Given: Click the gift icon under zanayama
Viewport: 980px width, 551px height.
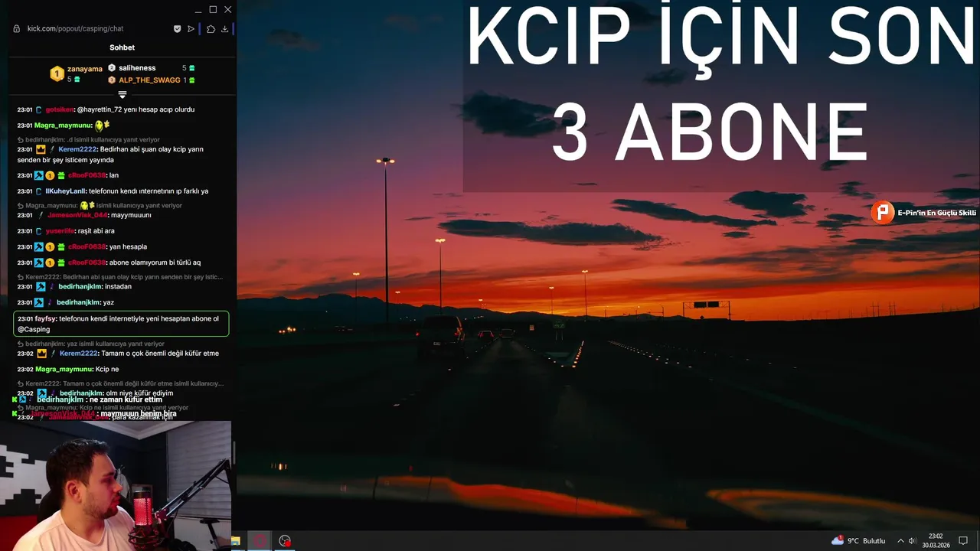Looking at the screenshot, I should 77,80.
